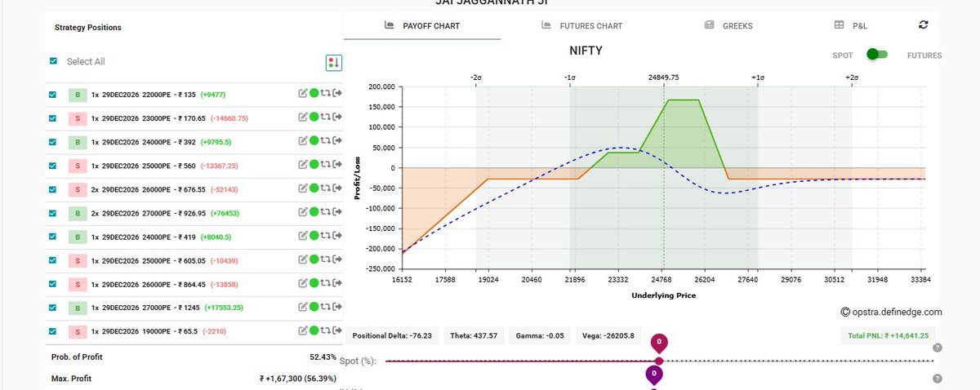
Task: Edit the 24000PE ₹419 position
Action: (x=303, y=237)
